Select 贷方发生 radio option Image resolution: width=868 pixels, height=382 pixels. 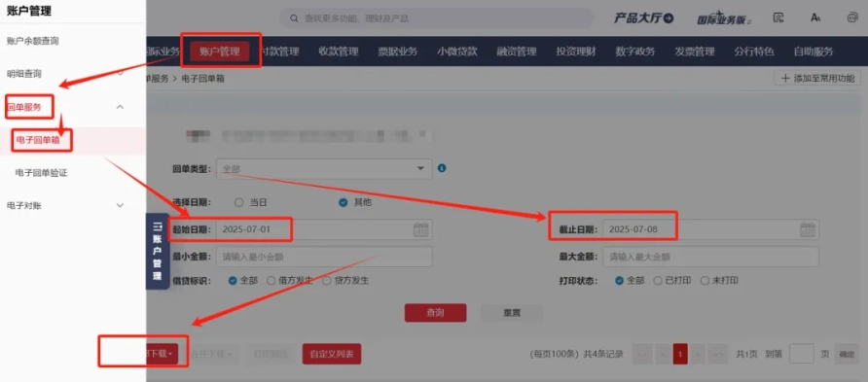pyautogui.click(x=327, y=281)
